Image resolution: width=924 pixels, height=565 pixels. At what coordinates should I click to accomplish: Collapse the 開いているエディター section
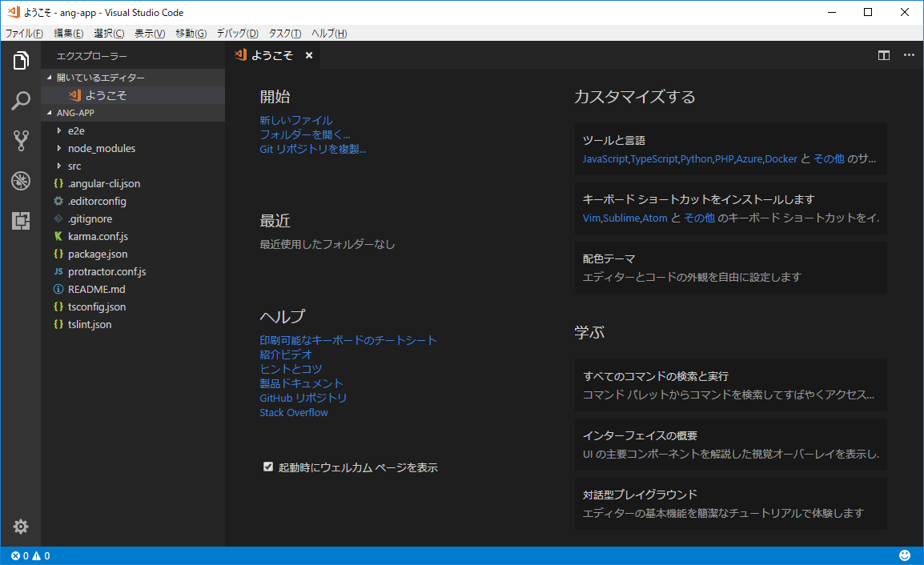click(x=50, y=77)
